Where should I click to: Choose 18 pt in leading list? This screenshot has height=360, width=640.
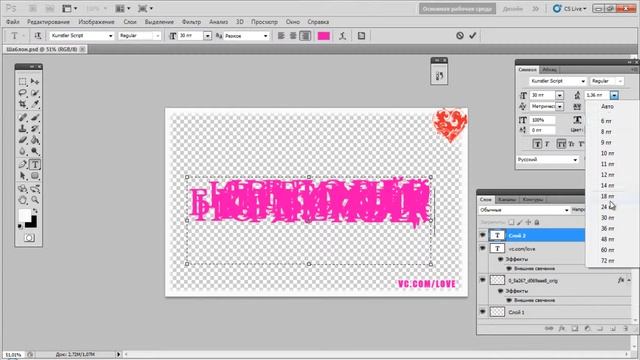(x=607, y=196)
